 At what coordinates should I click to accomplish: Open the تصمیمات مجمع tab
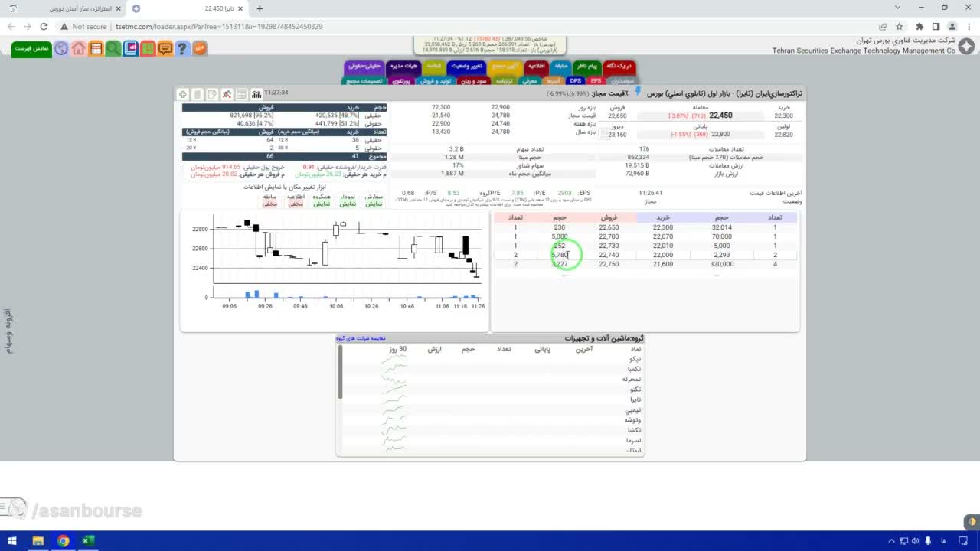coord(365,80)
